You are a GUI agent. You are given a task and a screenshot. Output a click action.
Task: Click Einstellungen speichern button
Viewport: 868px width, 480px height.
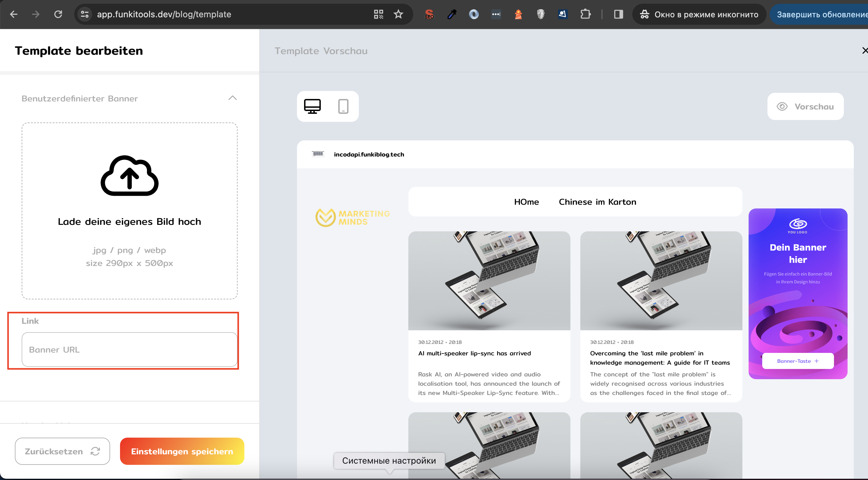182,451
